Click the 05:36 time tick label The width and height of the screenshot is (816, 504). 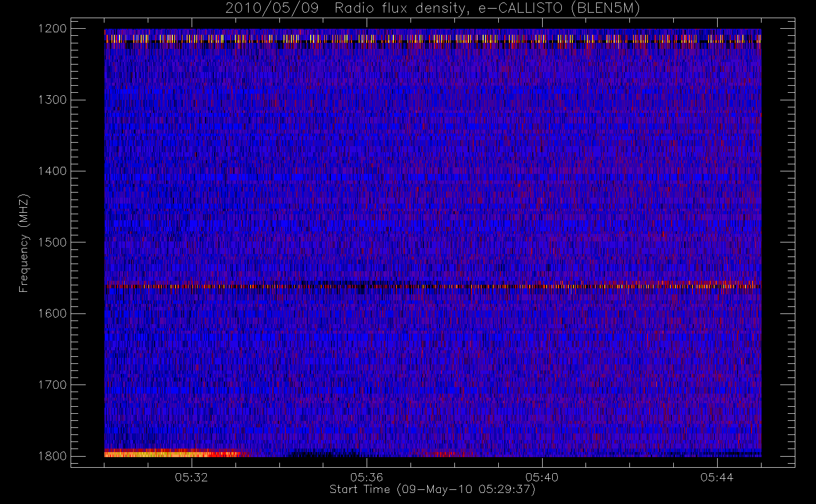(x=367, y=477)
